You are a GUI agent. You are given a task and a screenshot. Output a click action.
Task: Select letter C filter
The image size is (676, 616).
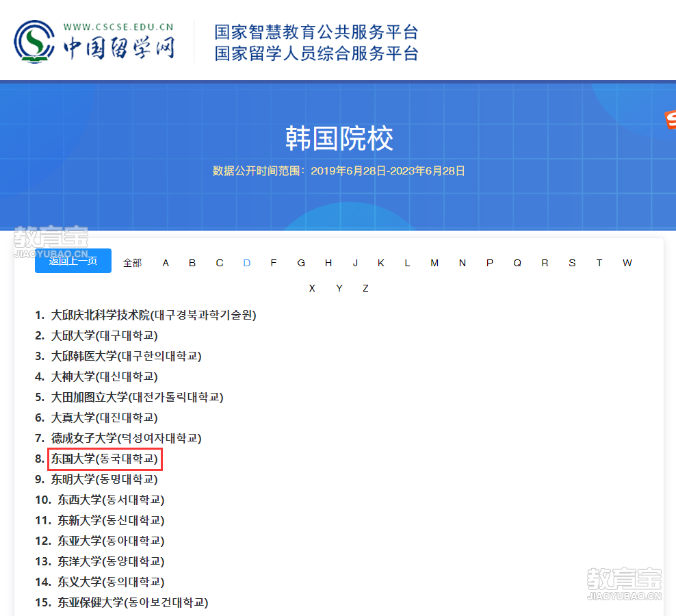pyautogui.click(x=220, y=263)
